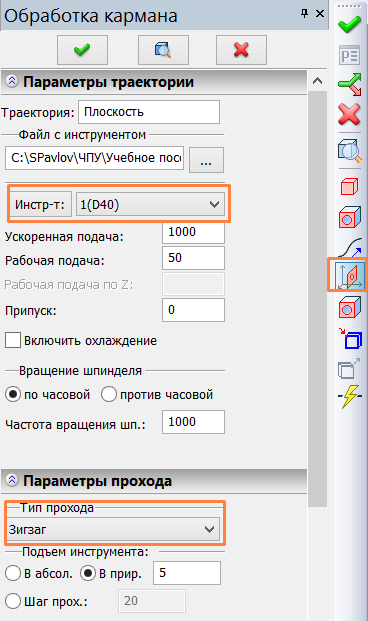Confirm with the green check in side toolbar
Image resolution: width=368 pixels, height=621 pixels.
tap(349, 25)
